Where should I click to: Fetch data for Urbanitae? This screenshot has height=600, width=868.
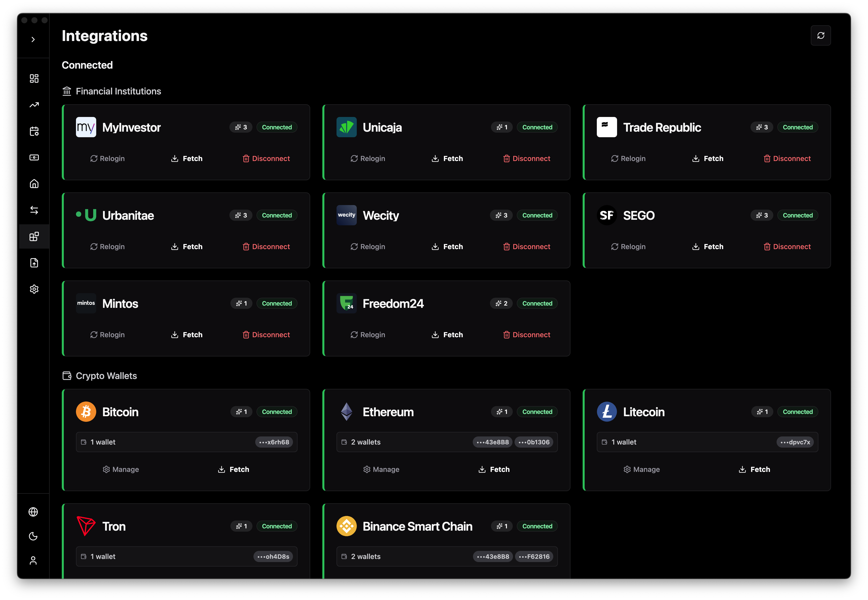tap(187, 247)
